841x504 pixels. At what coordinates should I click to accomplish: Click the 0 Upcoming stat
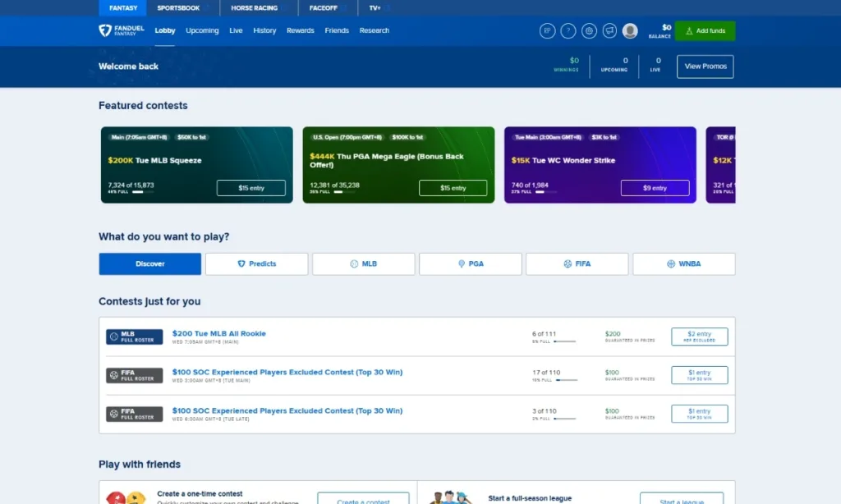coord(614,64)
